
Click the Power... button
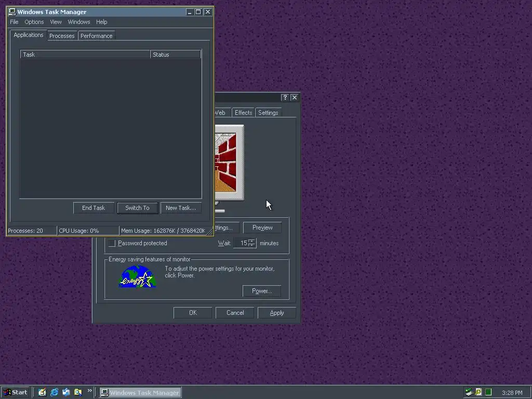pyautogui.click(x=262, y=291)
